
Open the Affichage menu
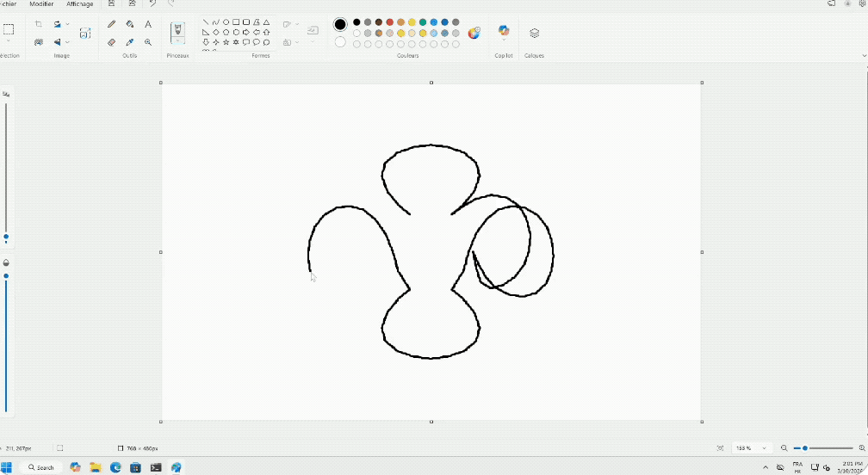pyautogui.click(x=80, y=4)
